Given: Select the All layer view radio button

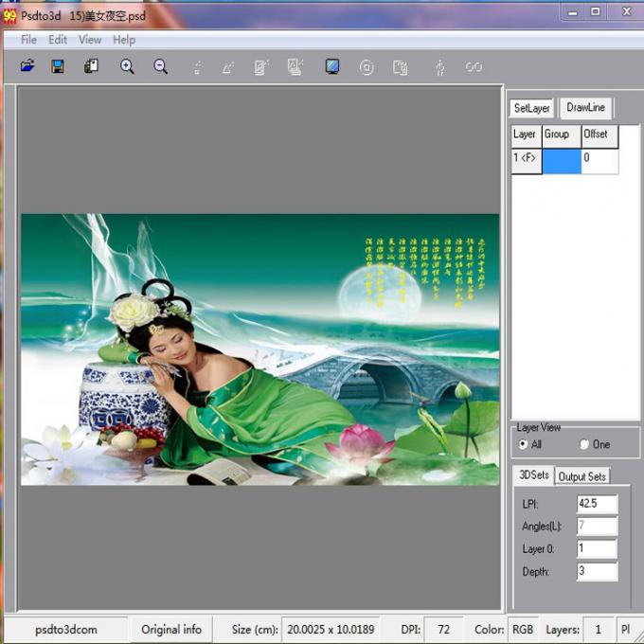Looking at the screenshot, I should (x=524, y=444).
